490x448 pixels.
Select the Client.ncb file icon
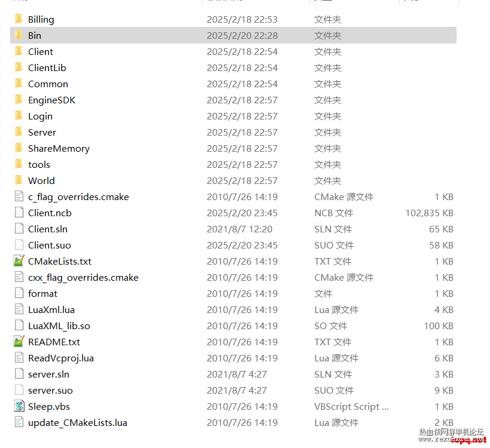coord(19,213)
